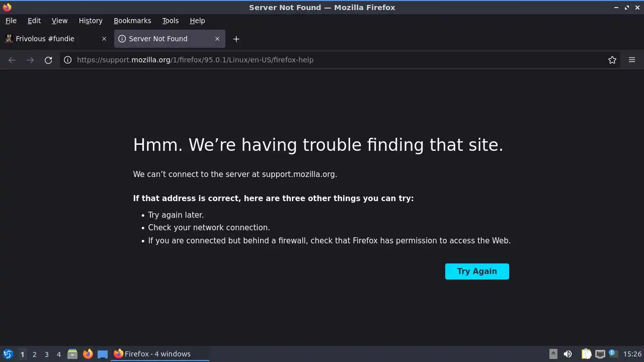Click the Reload page icon
Image resolution: width=644 pixels, height=362 pixels.
(x=48, y=60)
